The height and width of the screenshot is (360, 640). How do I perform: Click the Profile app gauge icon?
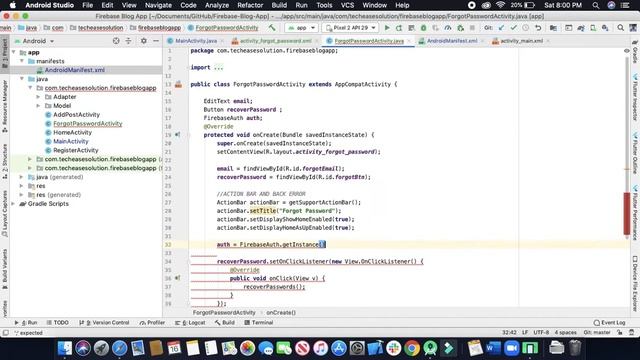coord(448,28)
